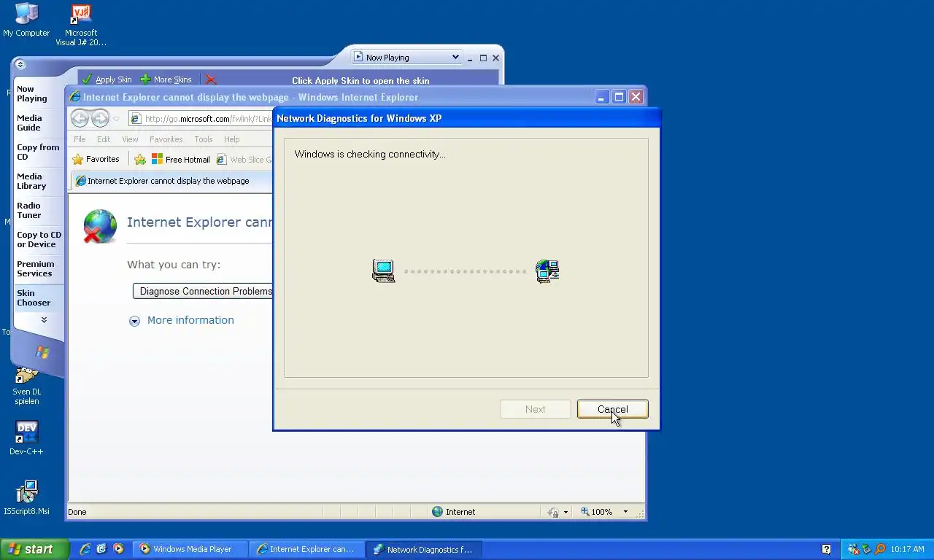
Task: Click the magnifier tray icon
Action: click(x=880, y=549)
